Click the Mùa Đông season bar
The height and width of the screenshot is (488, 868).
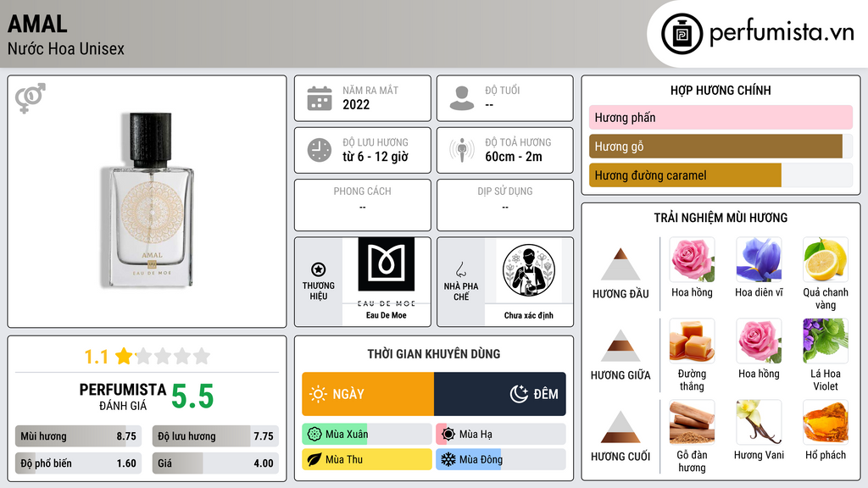pyautogui.click(x=500, y=459)
